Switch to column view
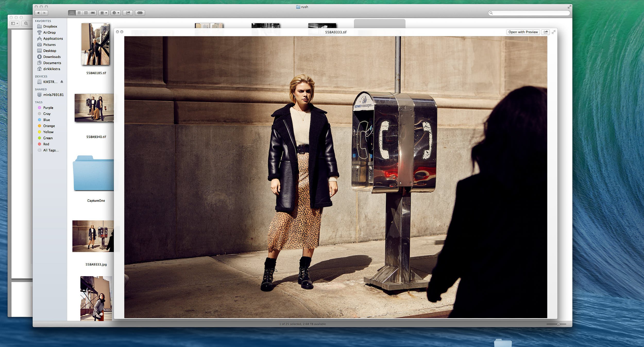Screen dimensions: 644x347 (x=86, y=13)
